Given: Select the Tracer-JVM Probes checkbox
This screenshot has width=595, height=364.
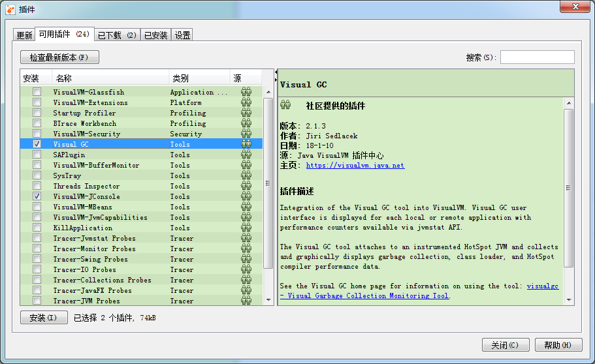Looking at the screenshot, I should (37, 300).
